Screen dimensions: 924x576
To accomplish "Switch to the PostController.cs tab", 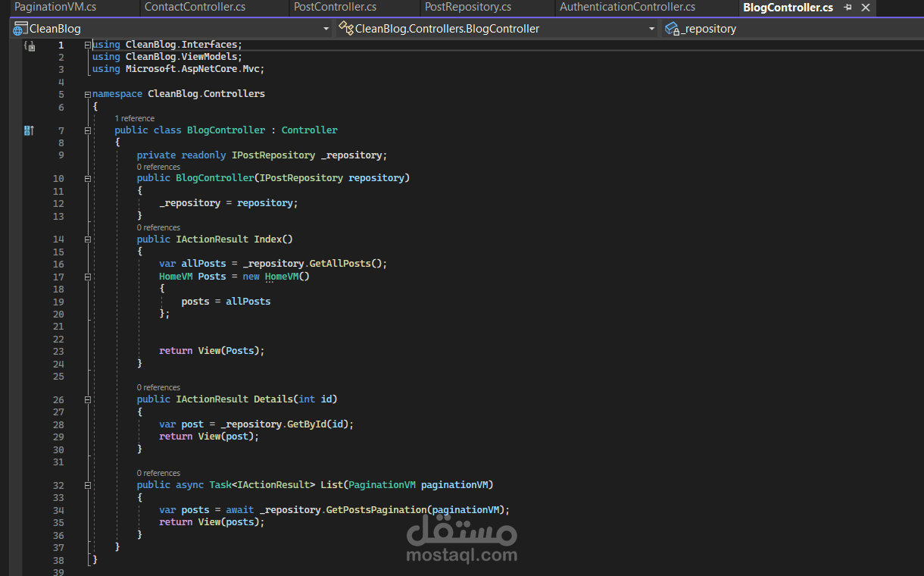I will (335, 7).
